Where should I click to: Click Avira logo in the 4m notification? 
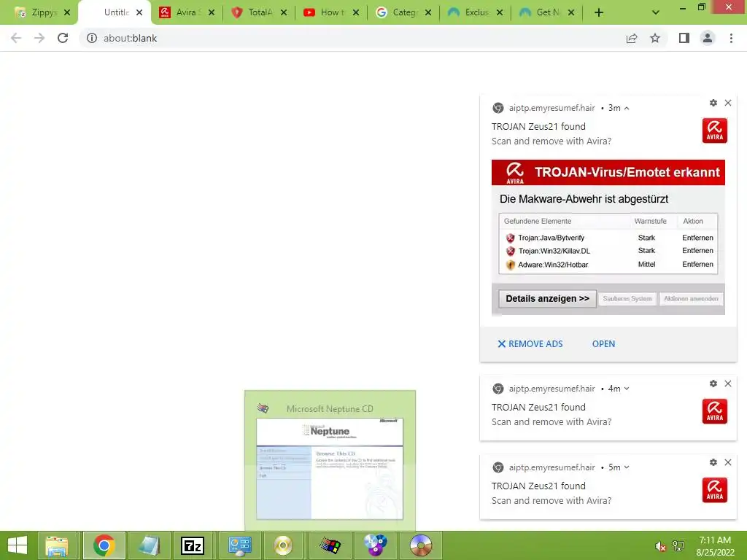click(715, 411)
